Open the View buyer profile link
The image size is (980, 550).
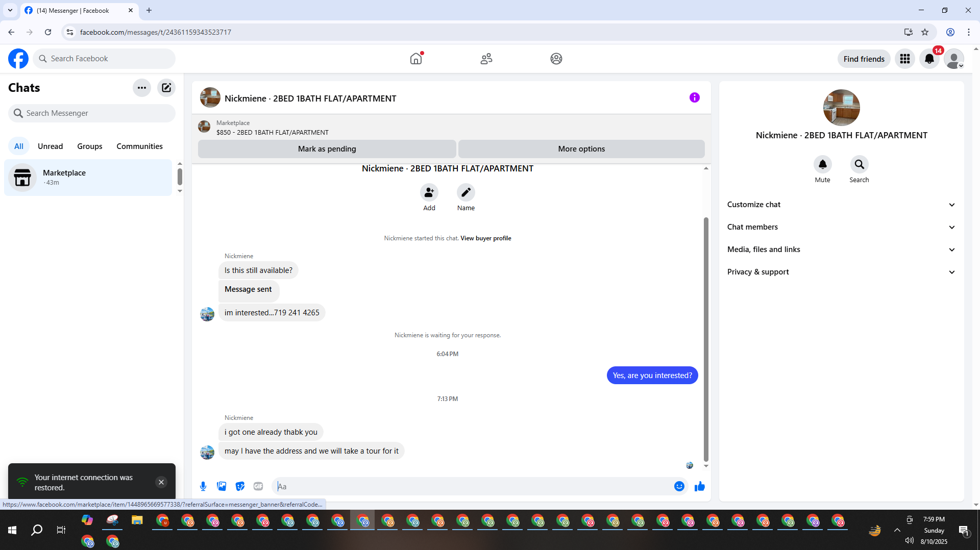486,238
